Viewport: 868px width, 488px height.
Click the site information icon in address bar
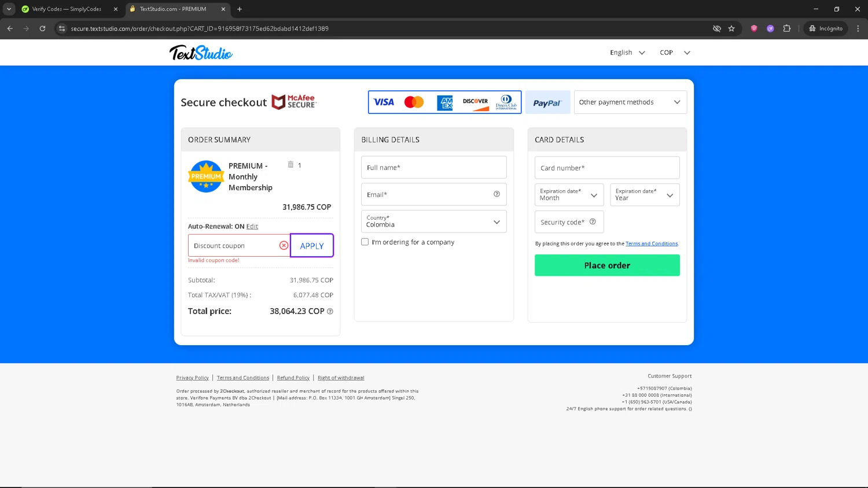[62, 28]
